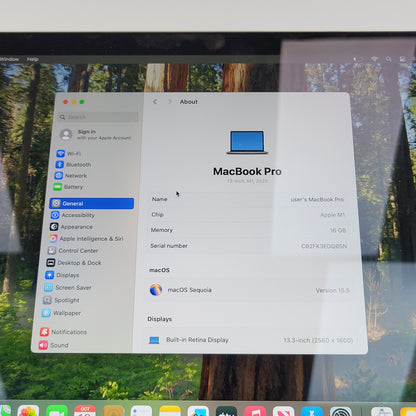The image size is (416, 416).
Task: Select the General sidebar item
Action: pos(92,203)
